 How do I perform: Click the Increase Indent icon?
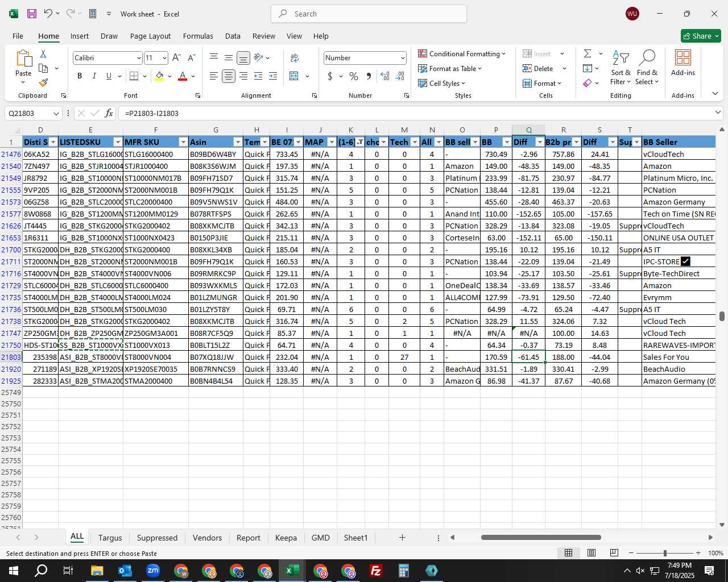273,76
